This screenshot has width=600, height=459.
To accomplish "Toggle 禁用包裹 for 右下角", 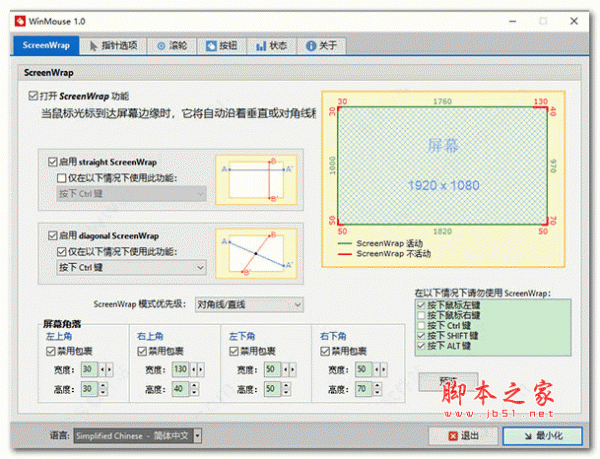I will [325, 351].
